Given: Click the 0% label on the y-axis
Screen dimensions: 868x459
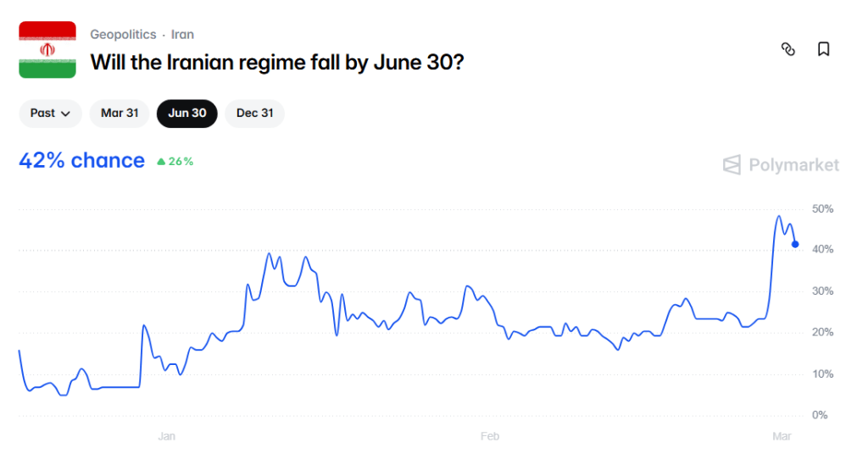Looking at the screenshot, I should [820, 416].
